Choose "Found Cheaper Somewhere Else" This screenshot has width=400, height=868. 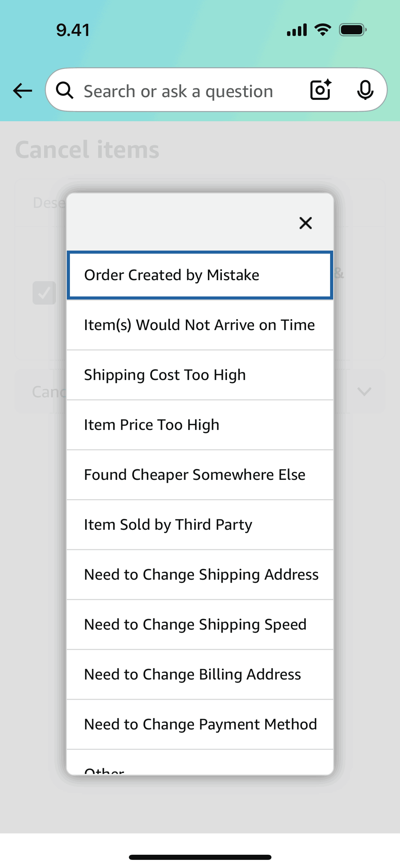200,474
